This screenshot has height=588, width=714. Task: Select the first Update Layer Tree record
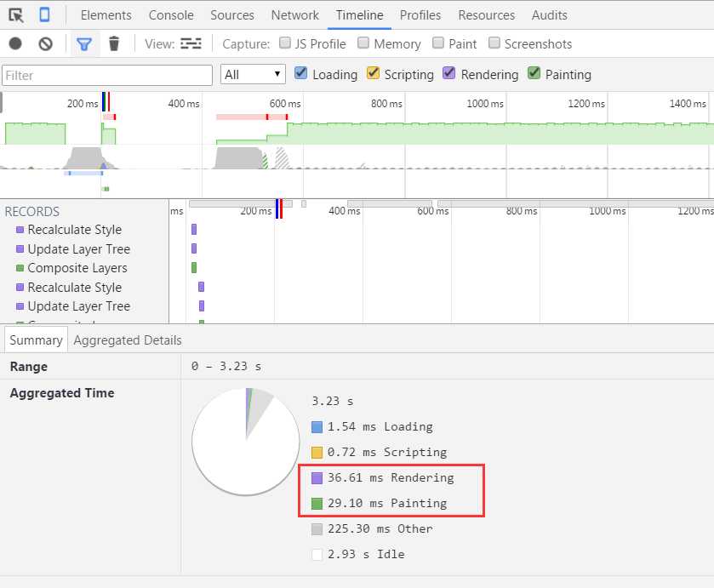pyautogui.click(x=79, y=249)
